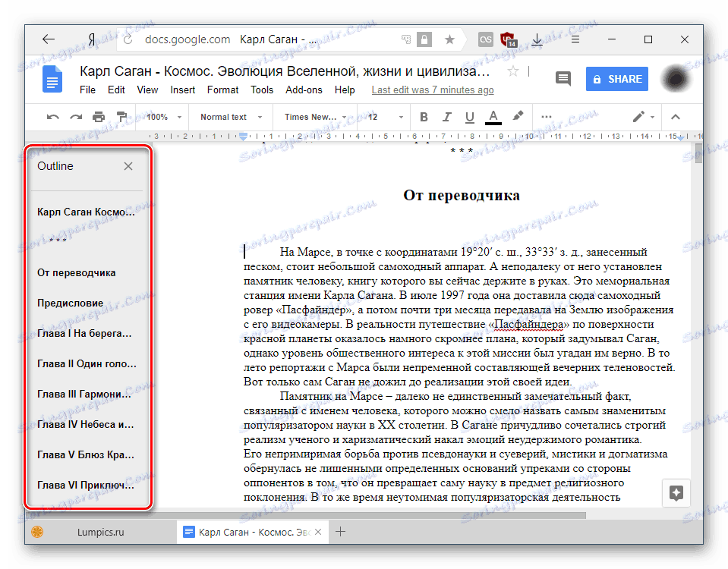728x569 pixels.
Task: Open the browser downloads arrow
Action: click(x=537, y=40)
